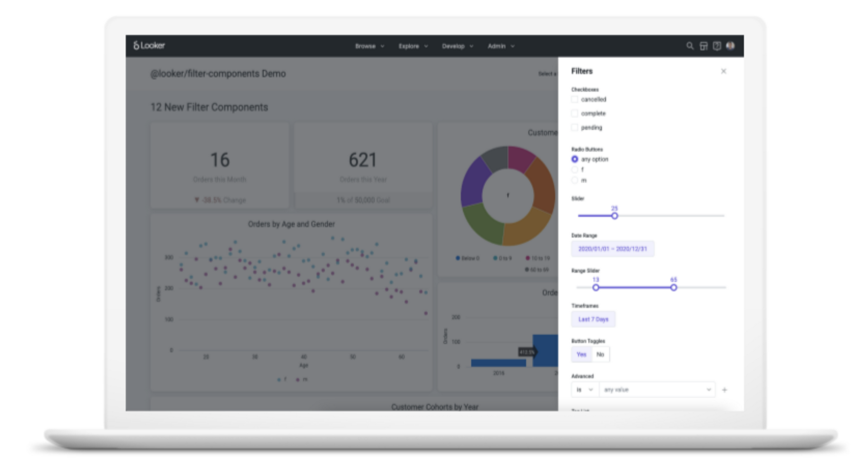This screenshot has height=475, width=868.
Task: Toggle scatter legend item m
Action: tap(301, 379)
